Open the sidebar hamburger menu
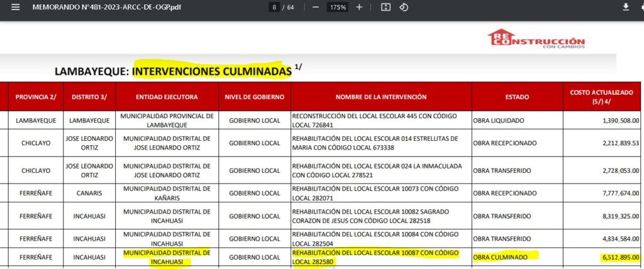 coord(16,8)
